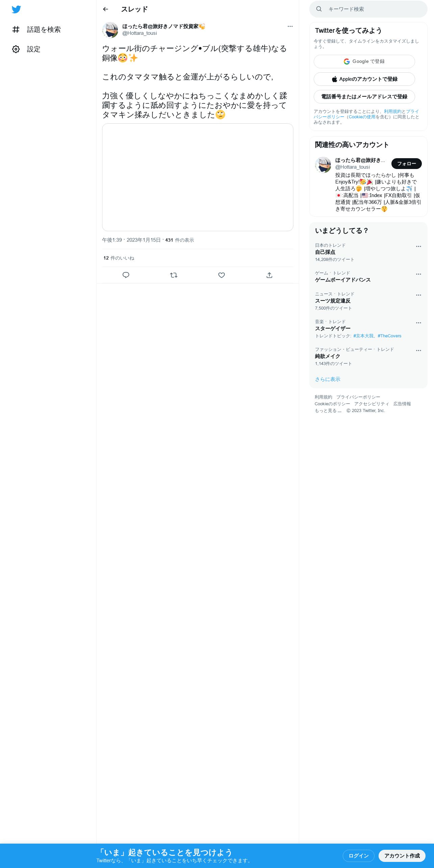
Task: Open footer アクセシビリティ link
Action: click(372, 404)
